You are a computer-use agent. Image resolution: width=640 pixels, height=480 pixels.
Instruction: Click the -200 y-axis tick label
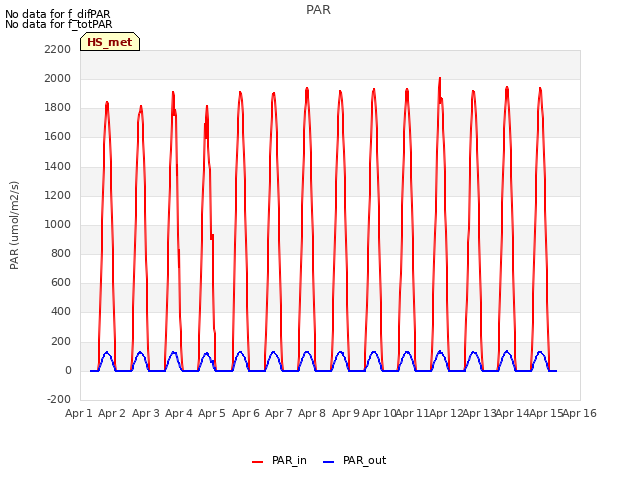(x=59, y=399)
